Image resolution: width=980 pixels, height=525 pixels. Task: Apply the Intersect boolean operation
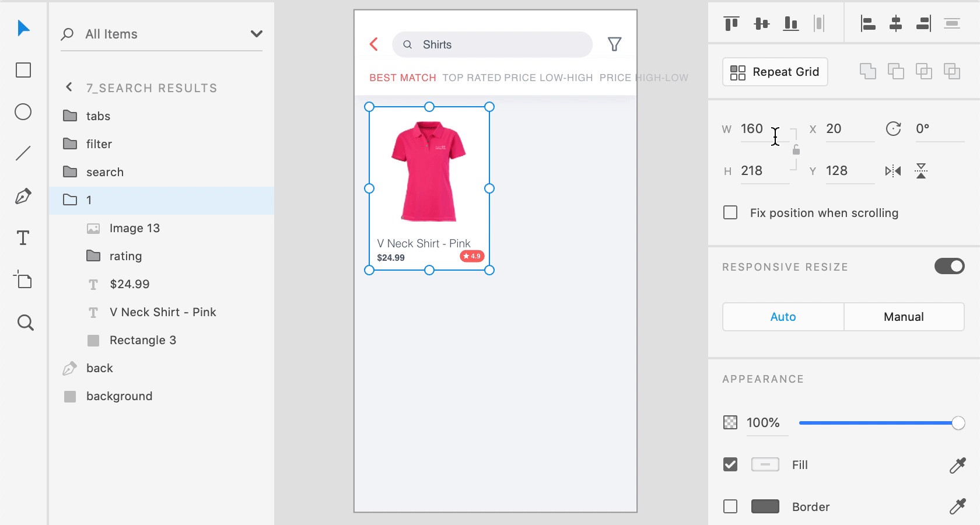click(x=924, y=71)
